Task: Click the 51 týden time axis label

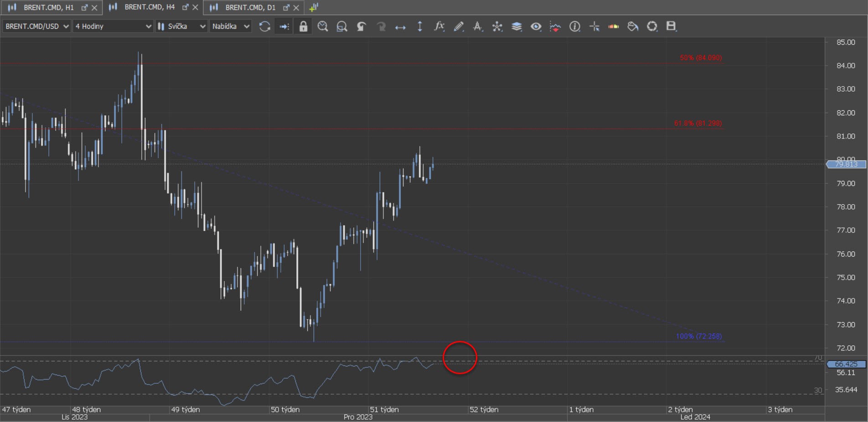Action: pyautogui.click(x=384, y=410)
